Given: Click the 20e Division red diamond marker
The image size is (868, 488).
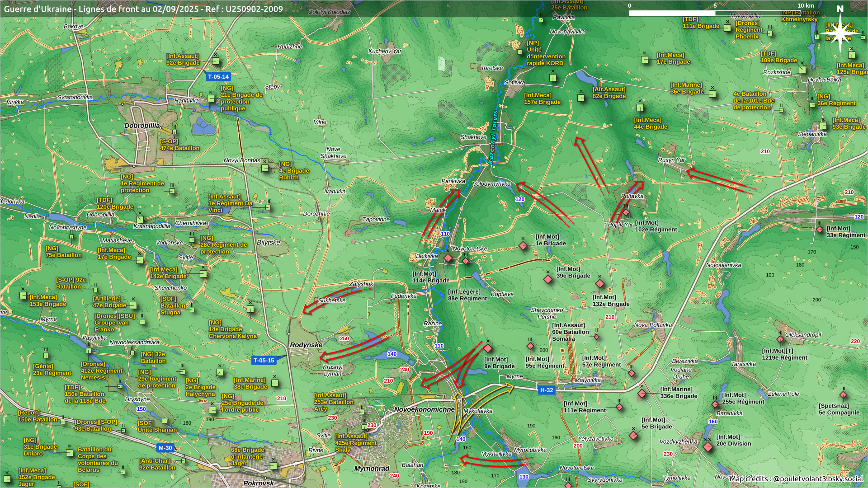Looking at the screenshot, I should [x=708, y=447].
